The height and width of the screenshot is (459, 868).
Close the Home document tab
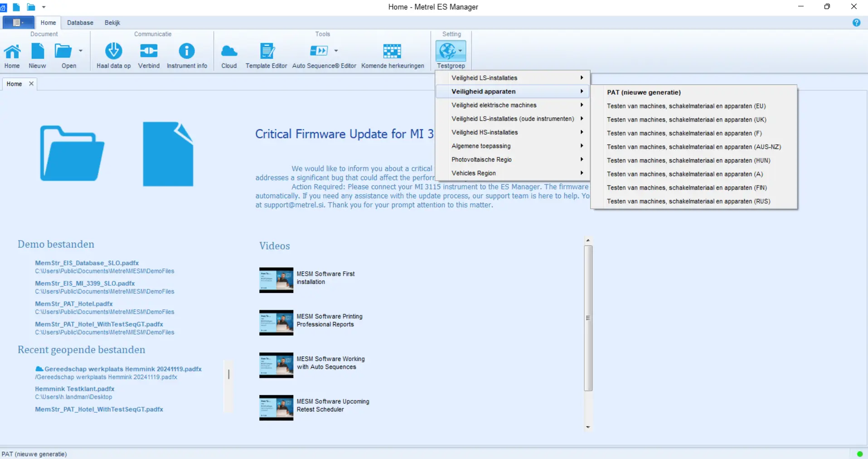pyautogui.click(x=31, y=84)
